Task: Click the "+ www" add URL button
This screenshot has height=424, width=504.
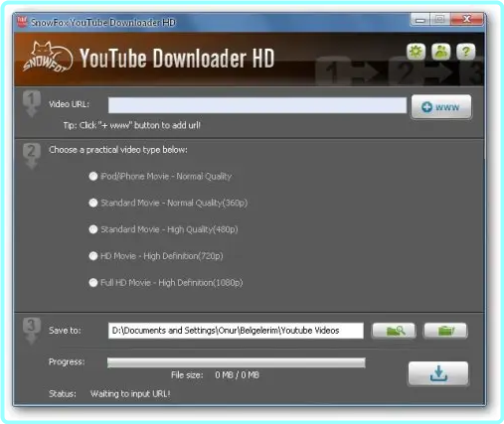Action: click(441, 106)
